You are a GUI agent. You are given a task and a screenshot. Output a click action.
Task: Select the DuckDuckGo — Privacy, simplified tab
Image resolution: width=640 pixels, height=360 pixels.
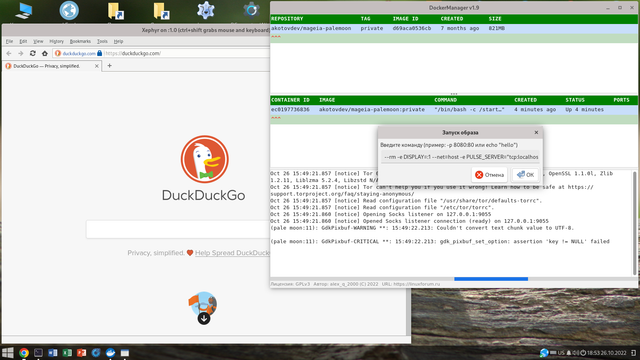pyautogui.click(x=52, y=66)
